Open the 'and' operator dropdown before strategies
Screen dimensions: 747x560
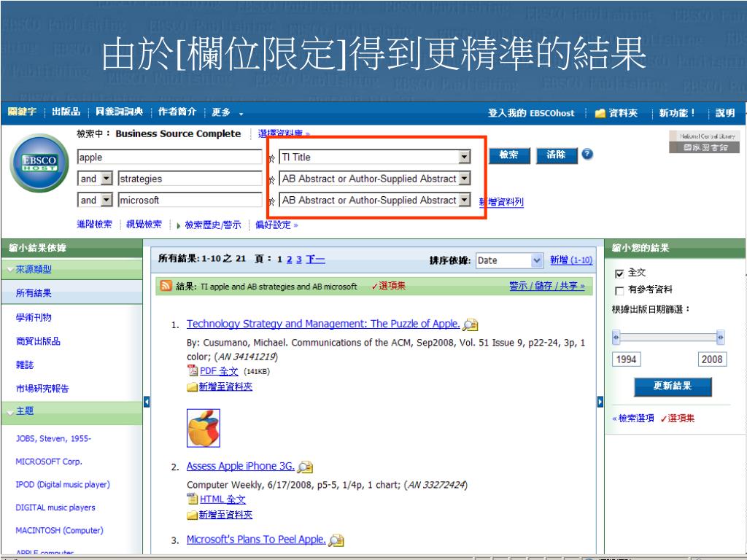107,179
